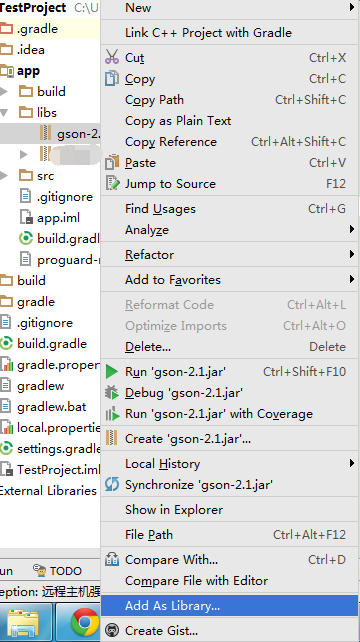Image resolution: width=360 pixels, height=642 pixels.
Task: Click the GitHub Create Gist icon
Action: 112,630
